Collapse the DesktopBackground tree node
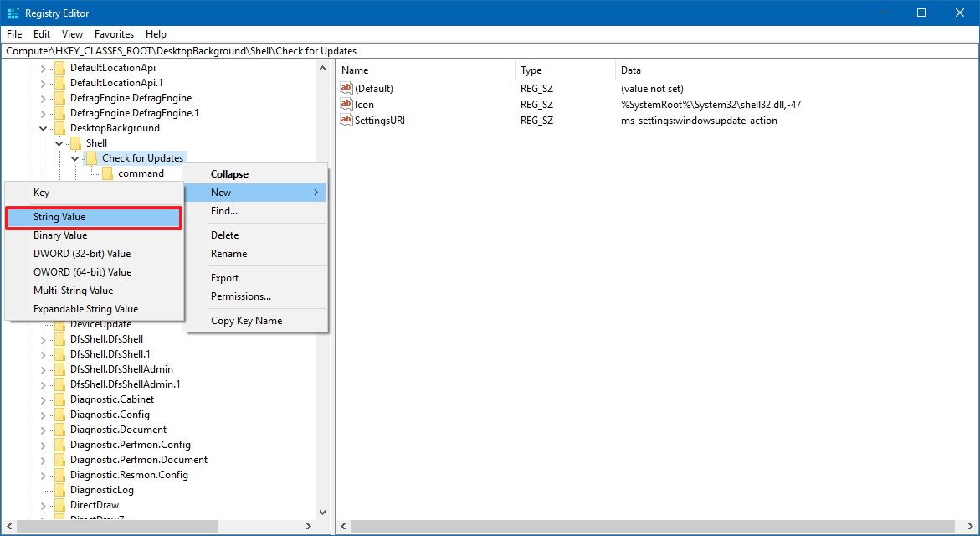The image size is (980, 536). click(43, 127)
